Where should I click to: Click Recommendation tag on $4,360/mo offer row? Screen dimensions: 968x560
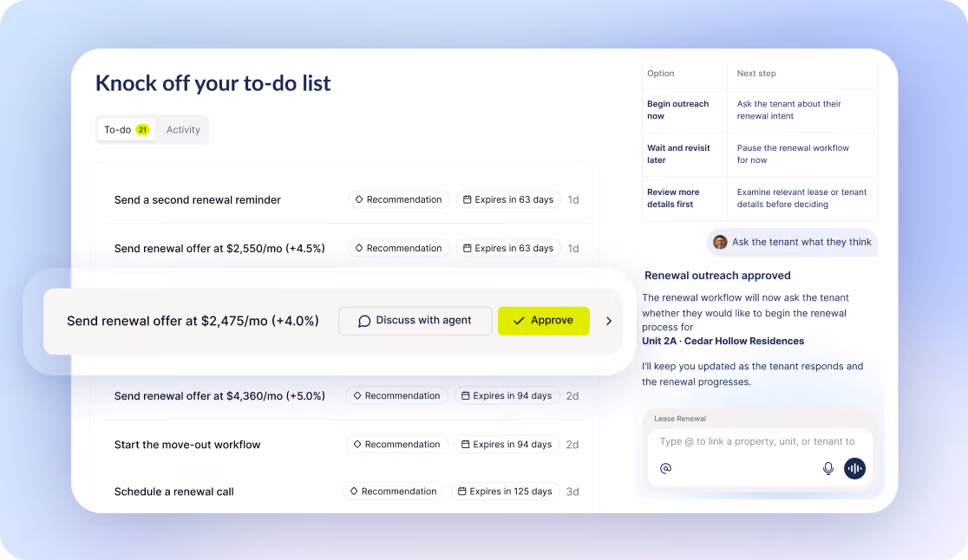pos(397,395)
